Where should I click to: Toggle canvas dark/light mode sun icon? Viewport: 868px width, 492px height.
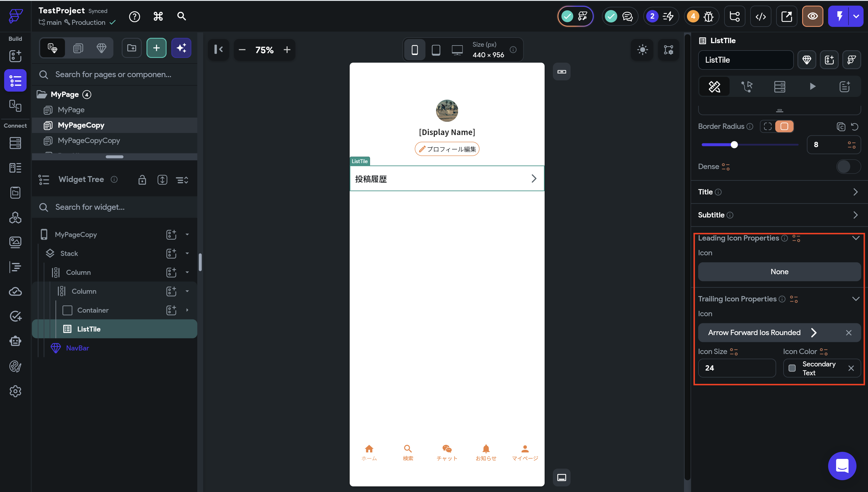click(x=642, y=50)
